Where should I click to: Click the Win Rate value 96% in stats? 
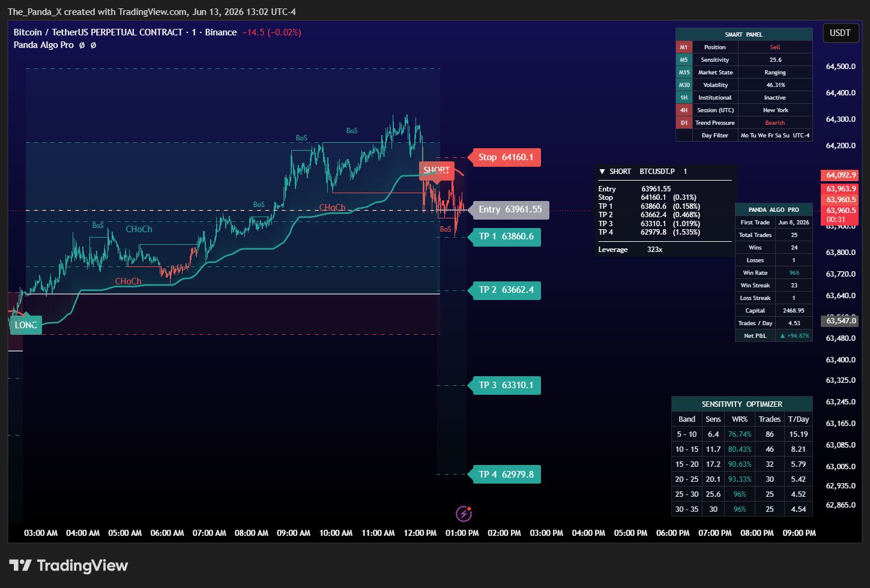794,273
